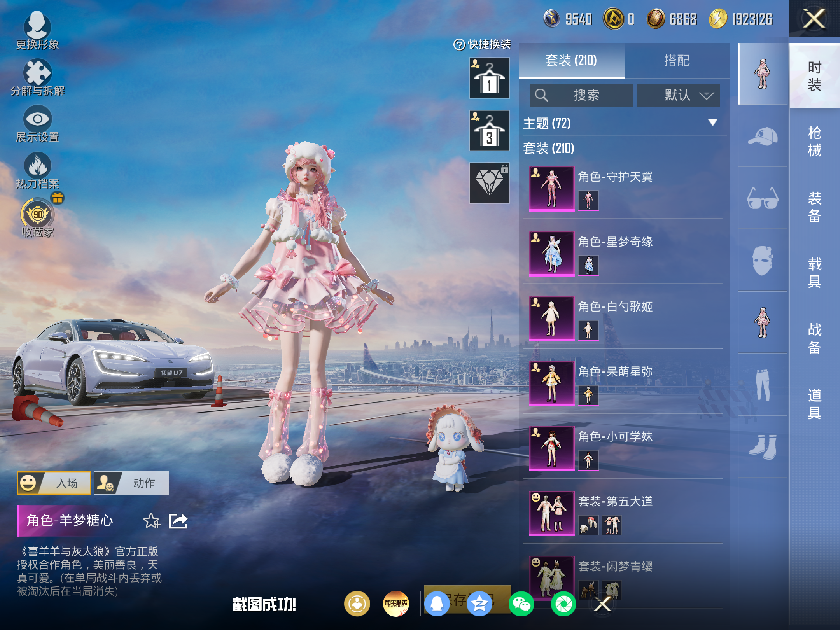Share outfit with arrow icon
This screenshot has width=840, height=630.
178,521
